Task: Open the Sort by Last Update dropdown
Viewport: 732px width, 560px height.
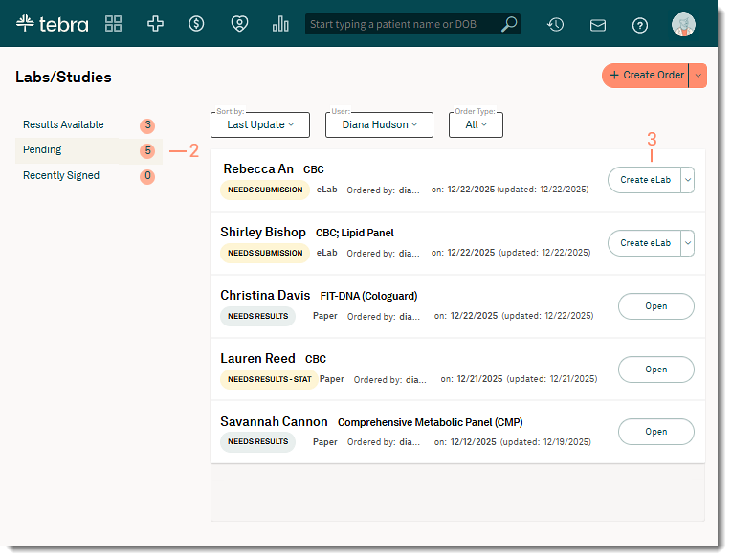Action: click(x=260, y=124)
